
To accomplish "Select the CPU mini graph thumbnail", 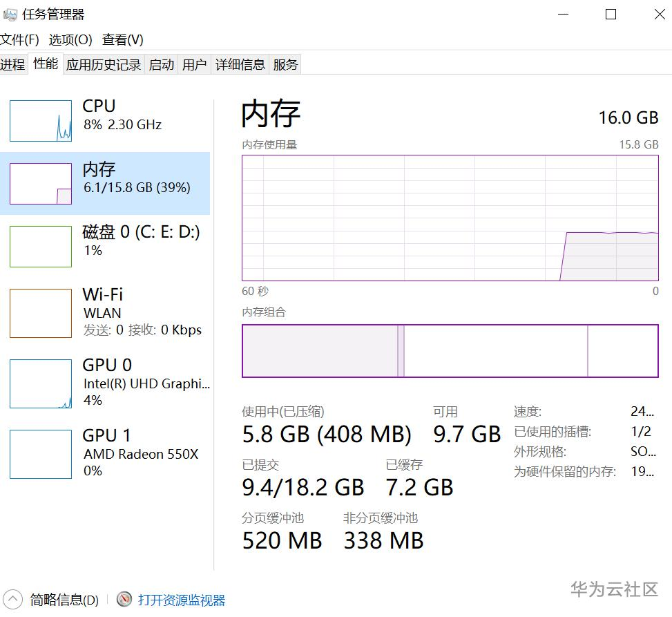I will [x=41, y=121].
